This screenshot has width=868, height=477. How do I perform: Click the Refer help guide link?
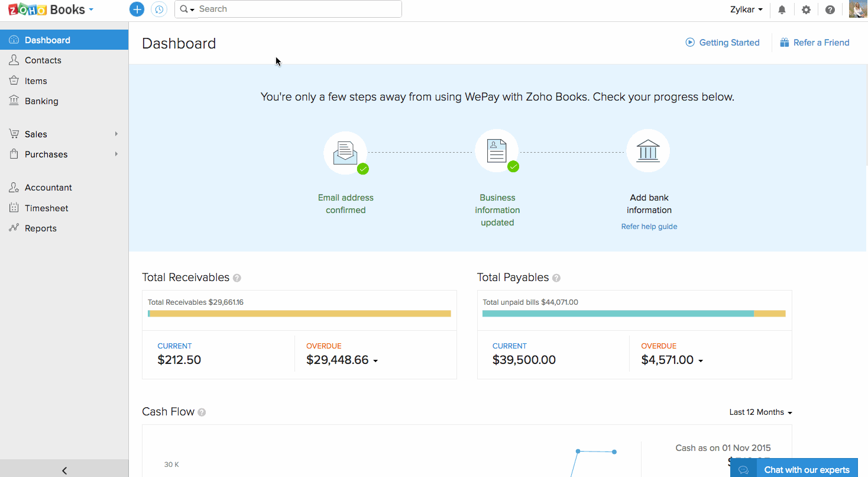point(649,227)
